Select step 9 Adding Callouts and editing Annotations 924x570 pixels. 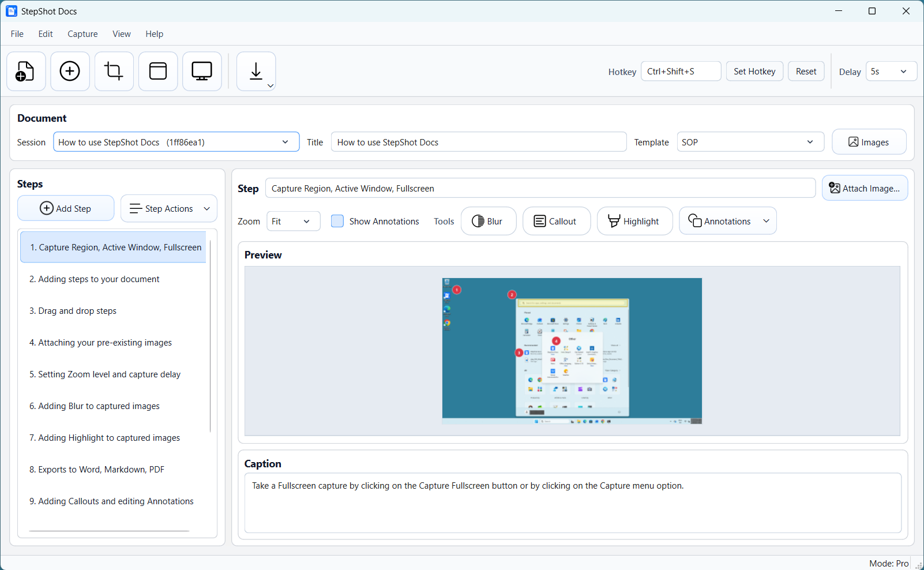[113, 501]
